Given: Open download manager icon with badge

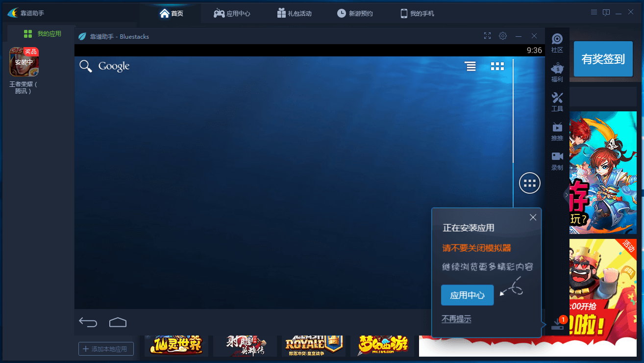Looking at the screenshot, I should click(558, 324).
